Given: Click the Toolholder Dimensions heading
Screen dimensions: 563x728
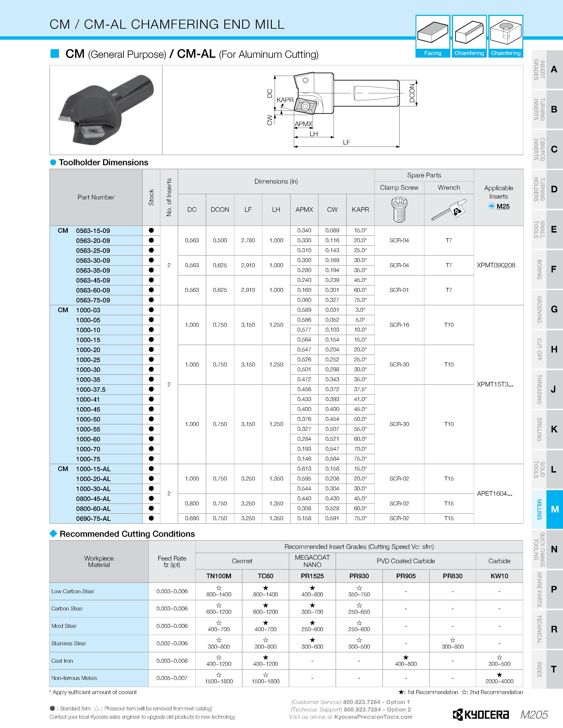Looking at the screenshot, I should pos(103,162).
